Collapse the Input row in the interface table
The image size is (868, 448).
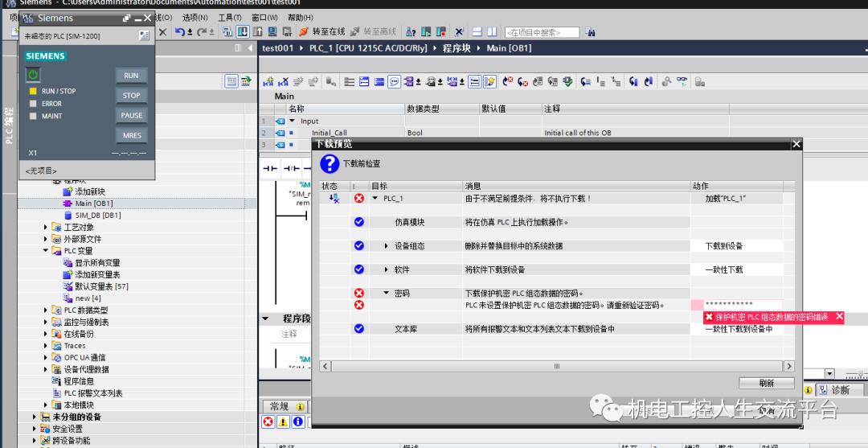(293, 121)
